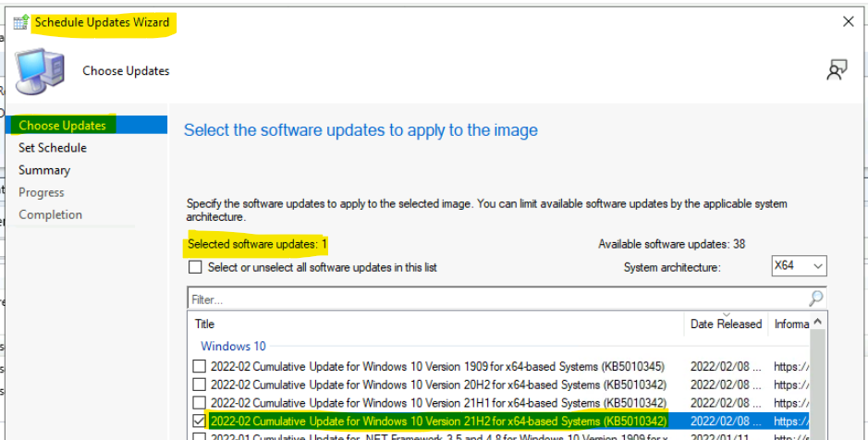Click the vertical scrollbar thumb of updates list

pos(817,385)
